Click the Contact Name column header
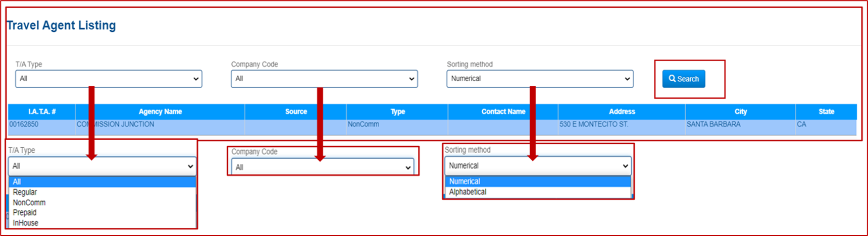 tap(503, 111)
